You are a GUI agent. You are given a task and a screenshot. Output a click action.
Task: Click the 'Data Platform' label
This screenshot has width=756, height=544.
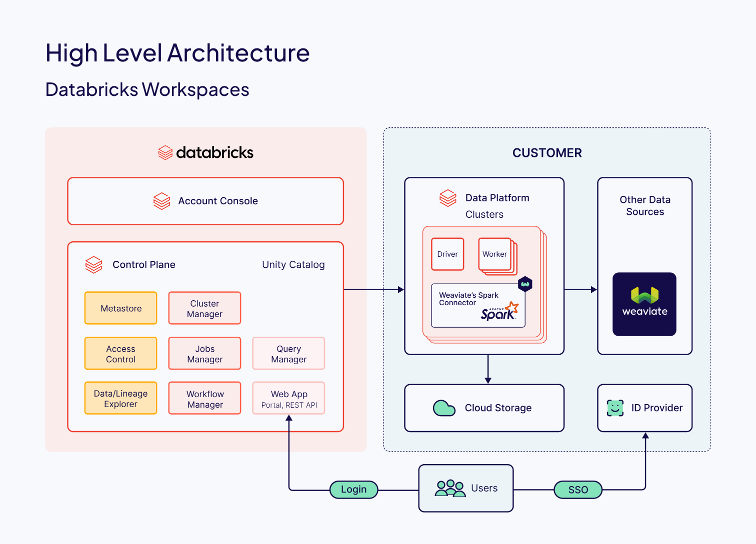click(x=497, y=198)
